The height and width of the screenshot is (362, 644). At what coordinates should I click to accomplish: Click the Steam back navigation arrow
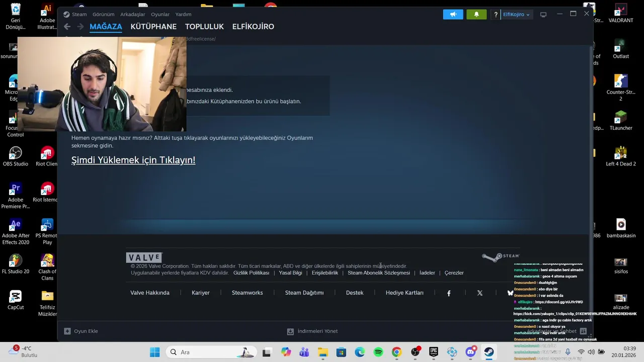pos(67,27)
